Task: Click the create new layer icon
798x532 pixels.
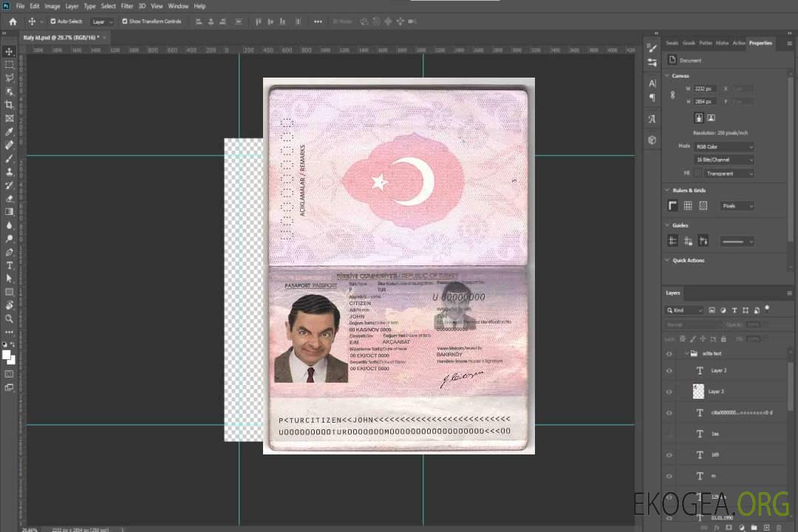Action: [766, 528]
